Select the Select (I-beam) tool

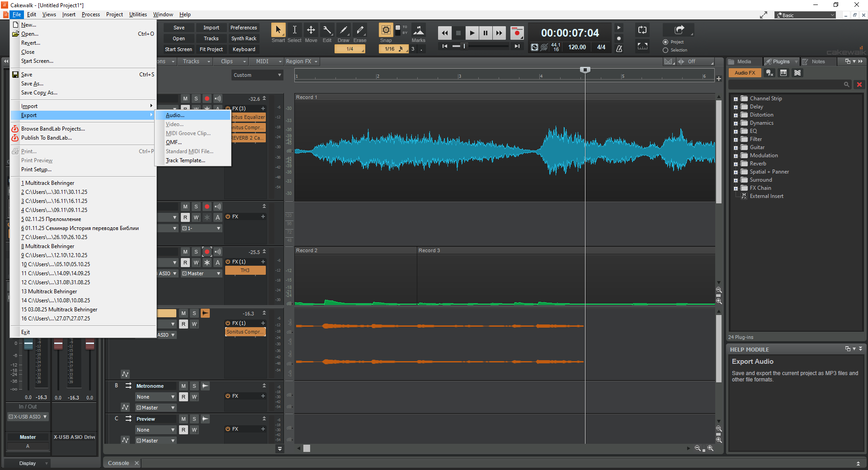[294, 30]
